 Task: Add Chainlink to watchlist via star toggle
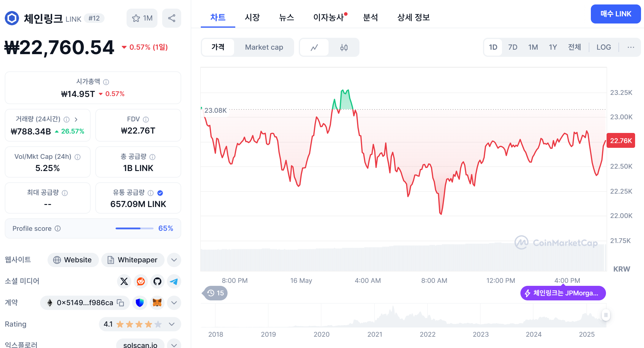[x=136, y=18]
